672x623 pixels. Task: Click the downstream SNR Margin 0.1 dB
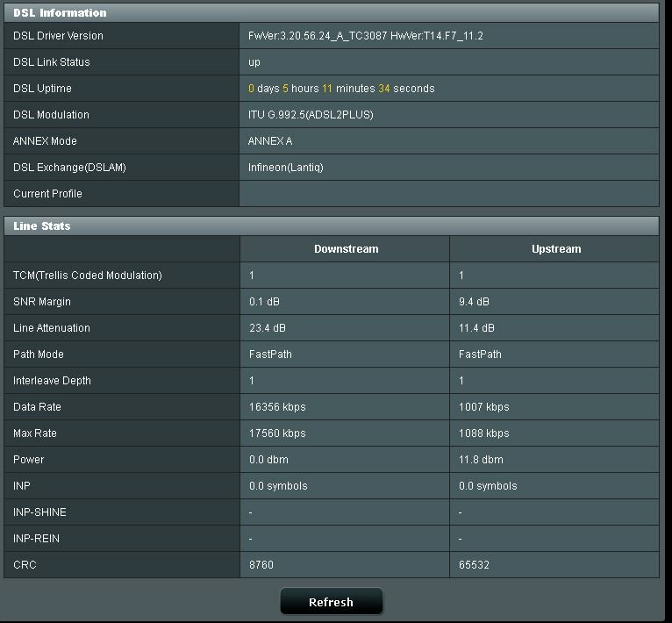coord(263,302)
